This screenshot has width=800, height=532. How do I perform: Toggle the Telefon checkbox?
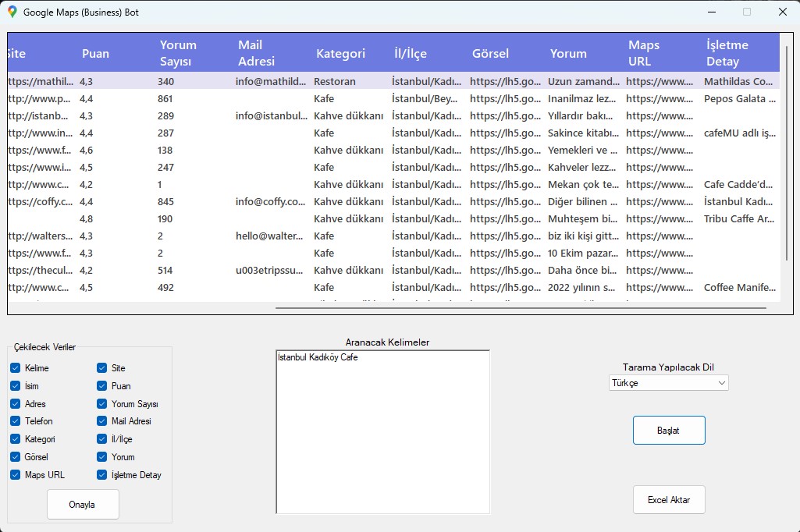click(16, 420)
